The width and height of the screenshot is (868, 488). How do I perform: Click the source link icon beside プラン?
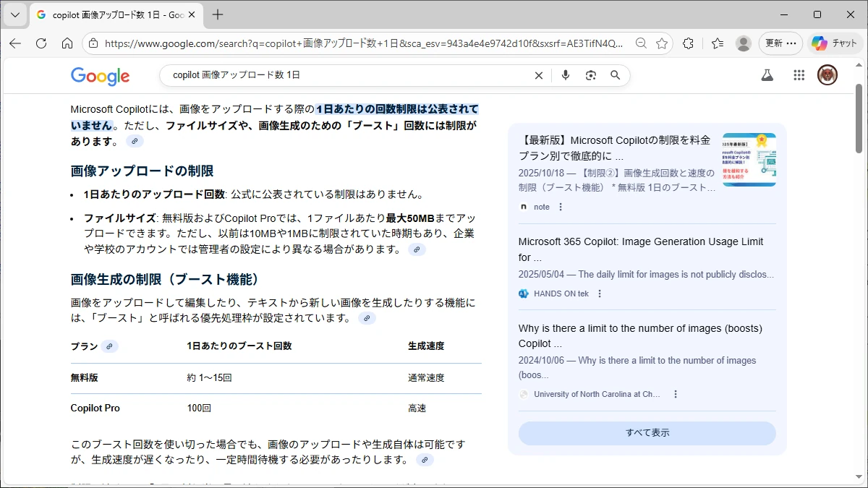[x=109, y=346]
